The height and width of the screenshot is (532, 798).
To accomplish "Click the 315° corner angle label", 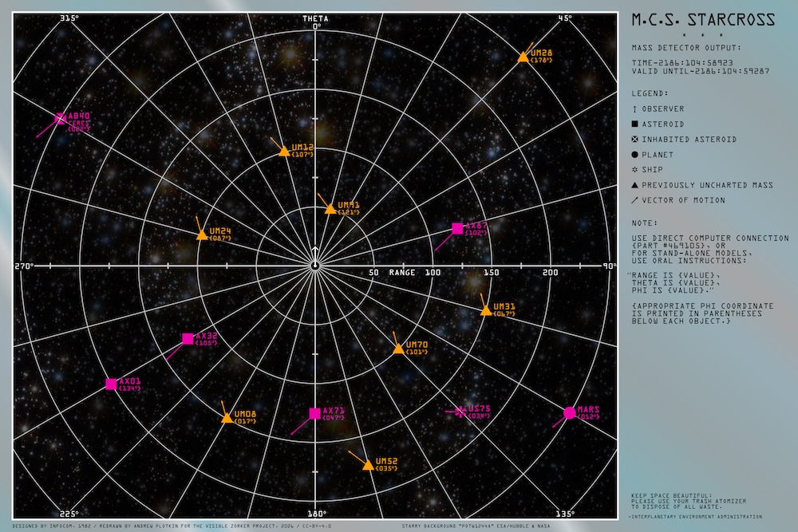I will pos(69,18).
